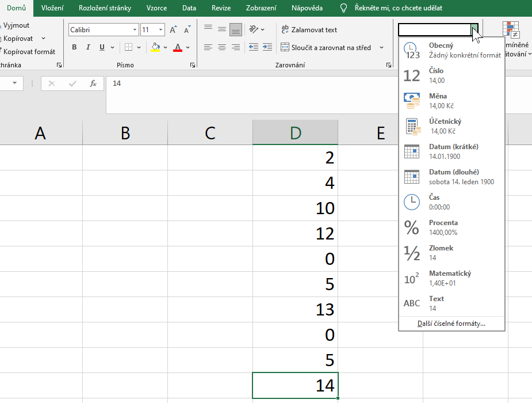Click Zalamovat text button
This screenshot has height=403, width=532.
(x=309, y=29)
